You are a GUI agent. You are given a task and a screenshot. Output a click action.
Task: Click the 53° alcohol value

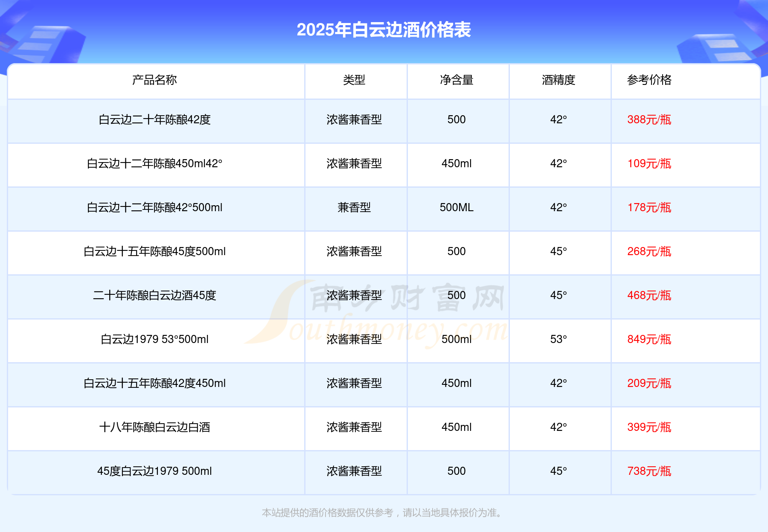coord(559,339)
